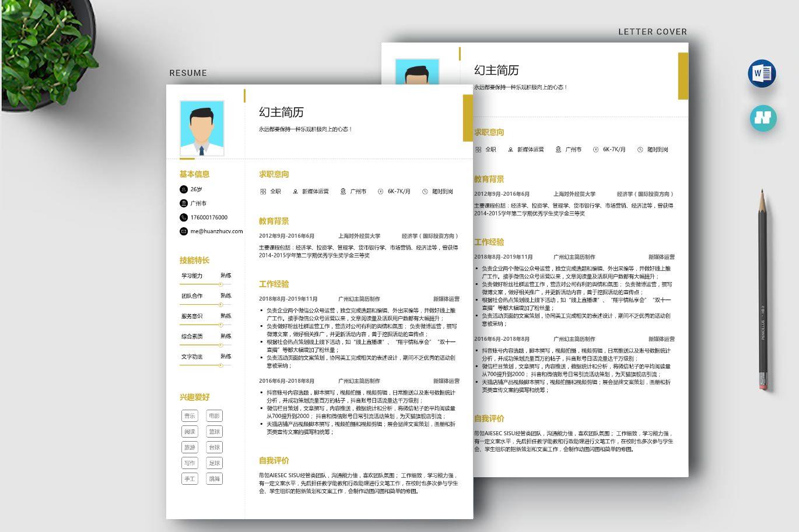Click 2012年9月-2016年6月 on the front resume
Image resolution: width=799 pixels, height=532 pixels.
287,236
